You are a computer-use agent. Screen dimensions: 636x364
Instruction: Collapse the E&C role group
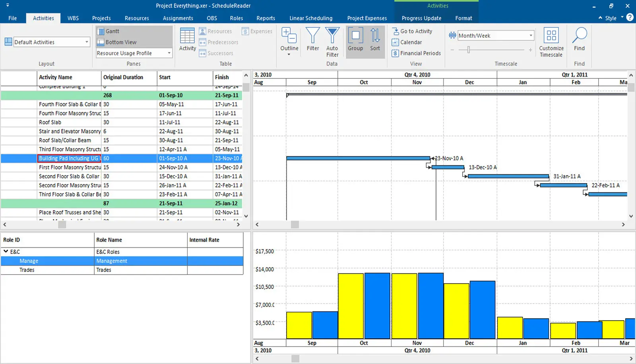(6, 252)
